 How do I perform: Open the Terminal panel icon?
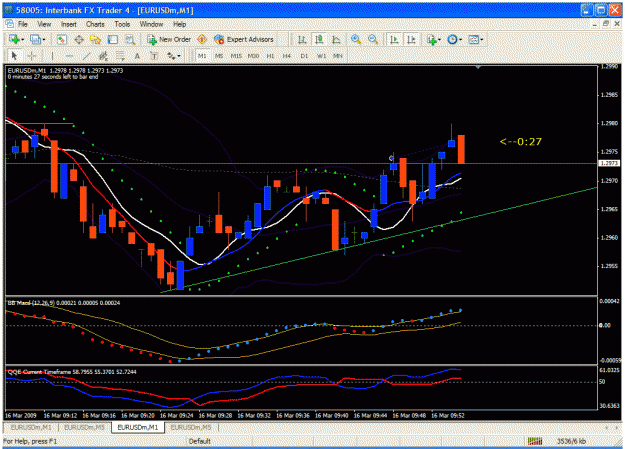tap(113, 39)
